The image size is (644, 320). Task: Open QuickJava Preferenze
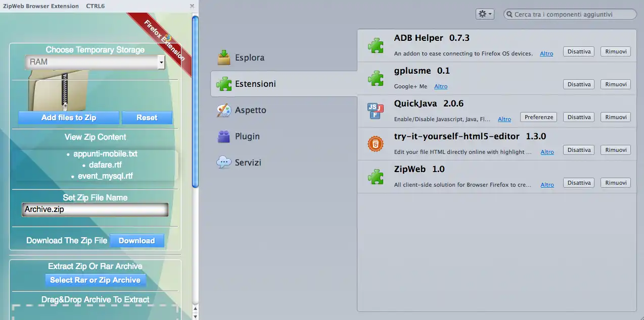pos(539,117)
